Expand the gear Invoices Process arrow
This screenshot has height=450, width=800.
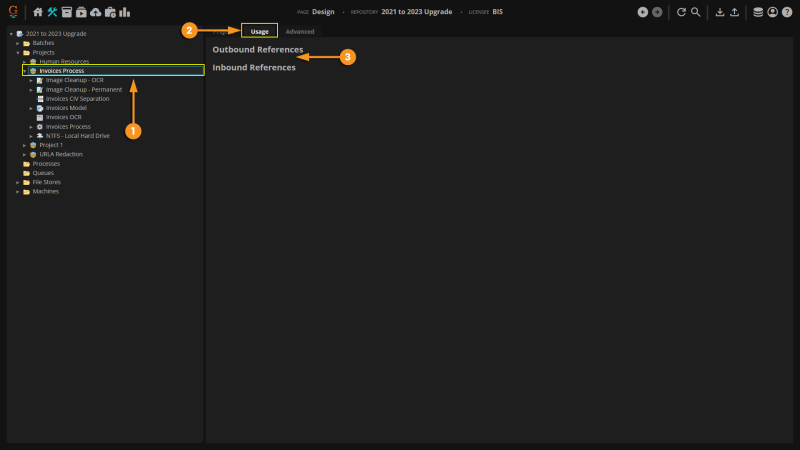click(x=31, y=127)
